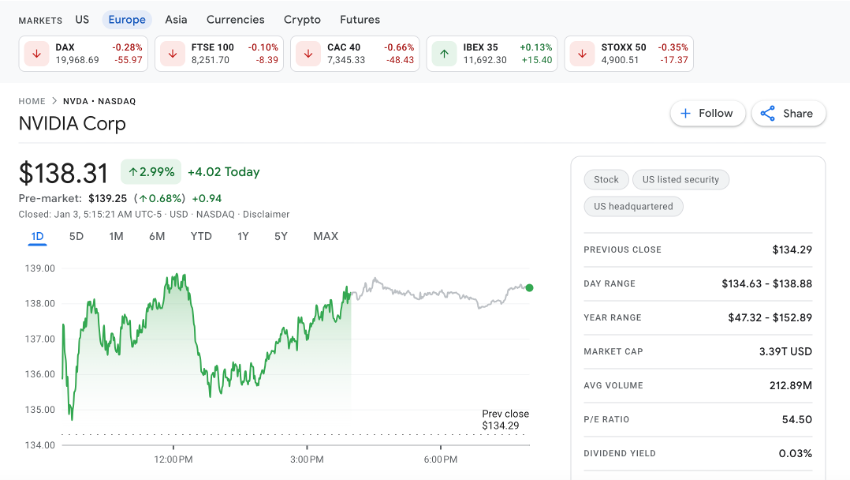Viewport: 850px width, 480px height.
Task: Show the 6M chart range
Action: tap(157, 236)
